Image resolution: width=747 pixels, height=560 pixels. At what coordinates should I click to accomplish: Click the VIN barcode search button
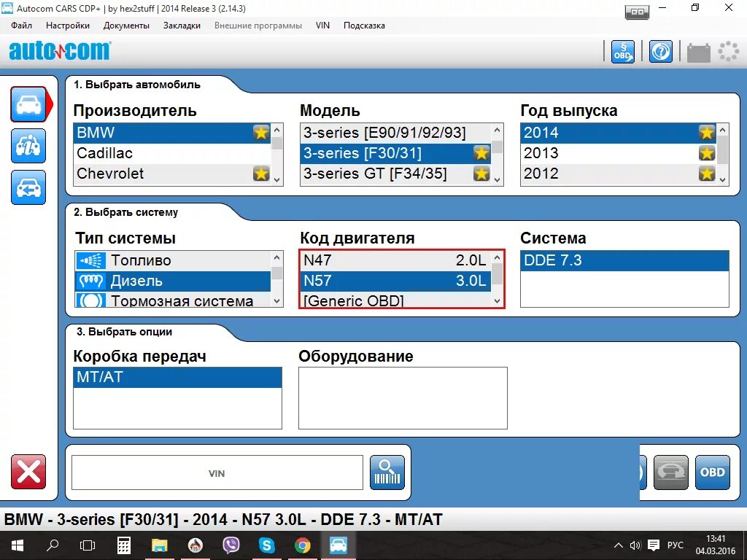click(x=387, y=472)
